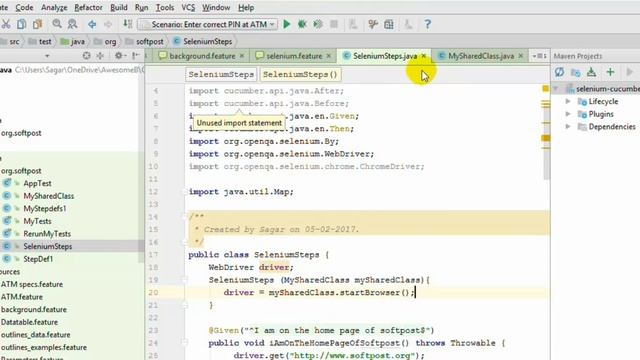Click Maven run build arrow icon
The height and width of the screenshot is (360, 640).
click(x=629, y=73)
